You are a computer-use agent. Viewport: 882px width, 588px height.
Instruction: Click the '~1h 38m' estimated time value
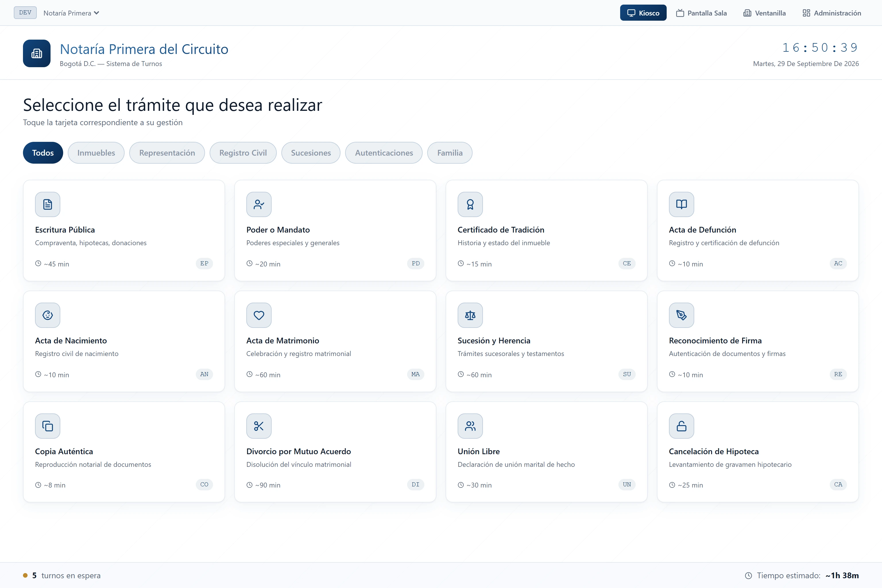pyautogui.click(x=842, y=576)
